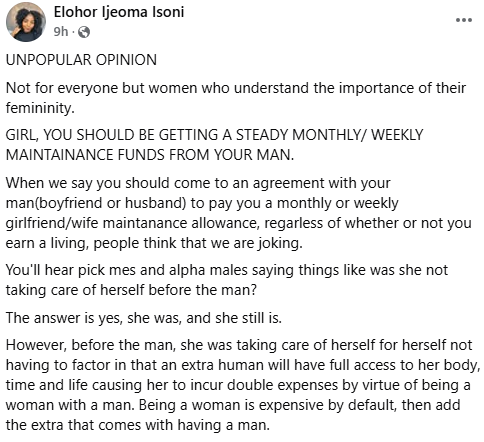Click the line 'GIRL, YOU SHOULD BE GETTING'
Screen dimensions: 484x442
[x=214, y=135]
